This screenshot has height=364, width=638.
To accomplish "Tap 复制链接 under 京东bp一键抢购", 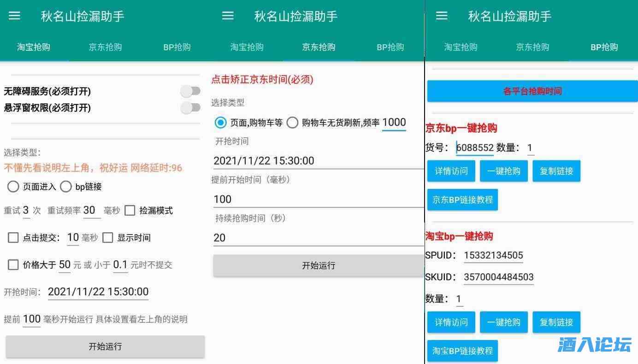I will tap(556, 171).
